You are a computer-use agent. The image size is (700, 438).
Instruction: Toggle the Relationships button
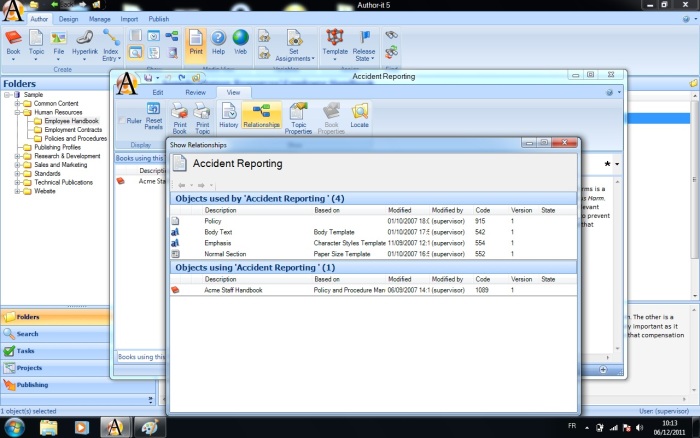[x=262, y=115]
